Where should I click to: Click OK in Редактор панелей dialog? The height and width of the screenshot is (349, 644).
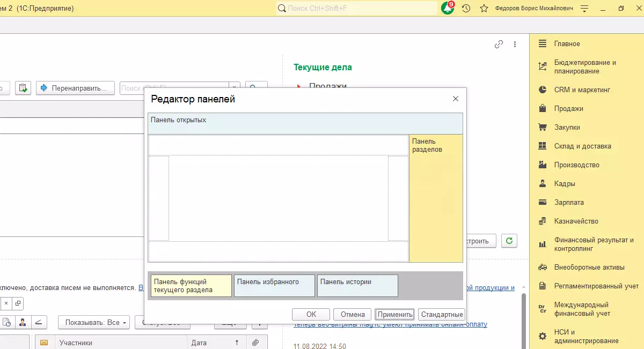coord(311,315)
